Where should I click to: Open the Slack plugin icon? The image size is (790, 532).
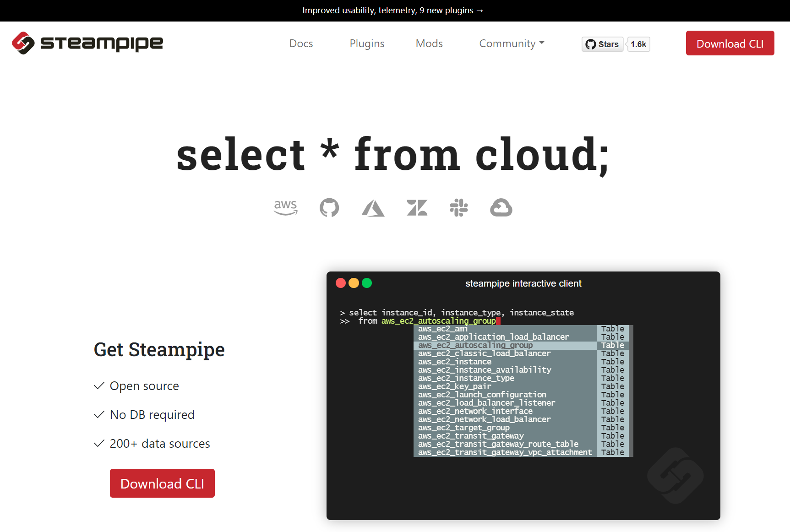[459, 207]
